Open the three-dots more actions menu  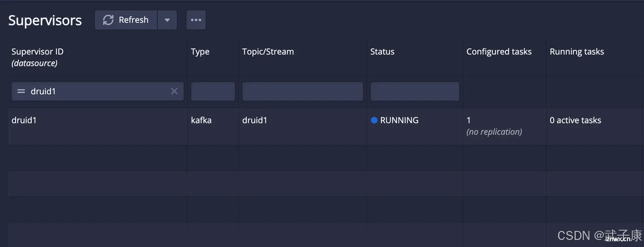(196, 20)
